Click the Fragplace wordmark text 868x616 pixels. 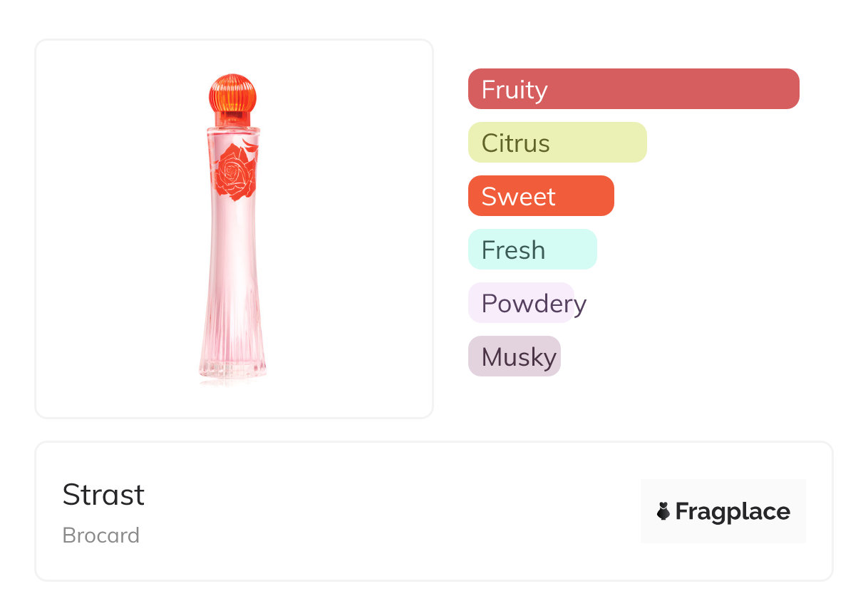click(x=733, y=511)
